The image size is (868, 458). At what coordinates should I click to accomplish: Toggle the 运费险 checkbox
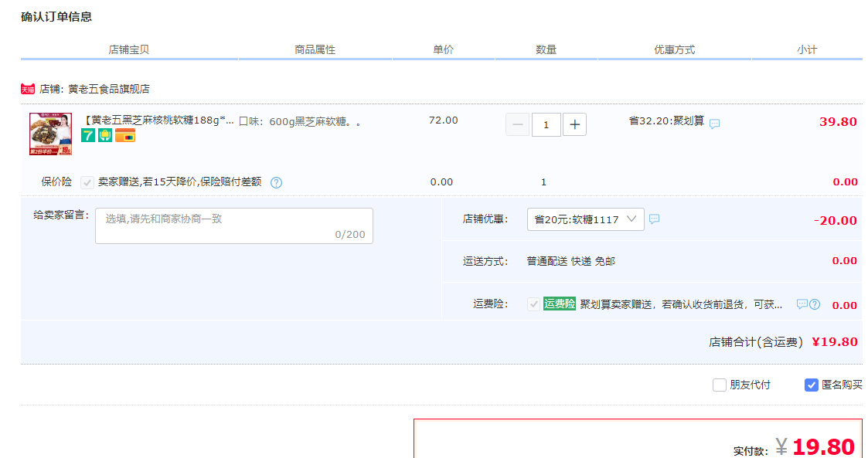[533, 304]
